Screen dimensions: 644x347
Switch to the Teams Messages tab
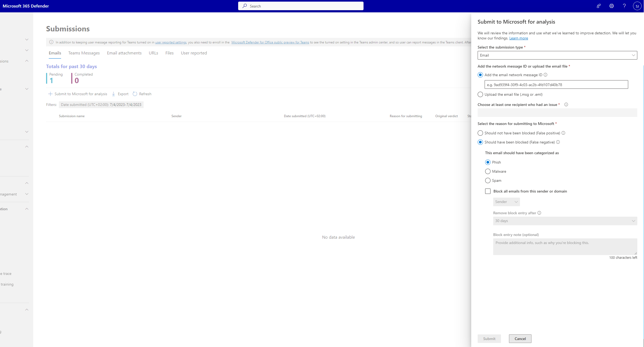tap(84, 53)
